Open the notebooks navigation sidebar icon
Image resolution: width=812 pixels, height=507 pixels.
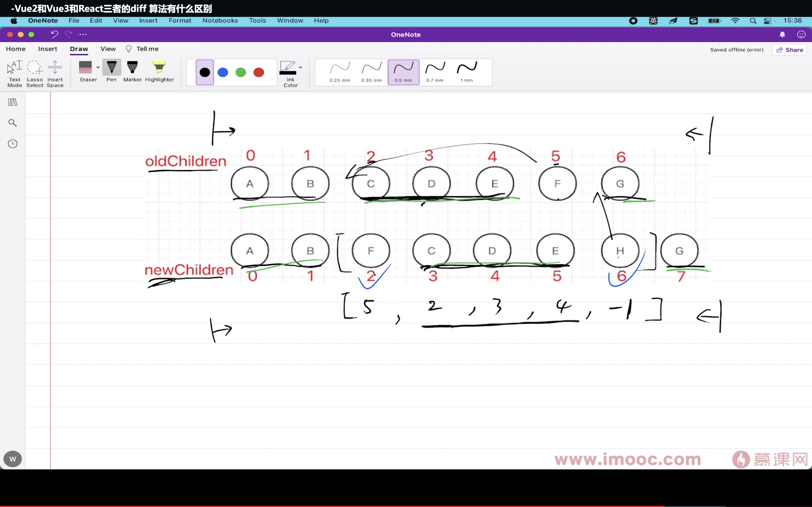coord(13,102)
